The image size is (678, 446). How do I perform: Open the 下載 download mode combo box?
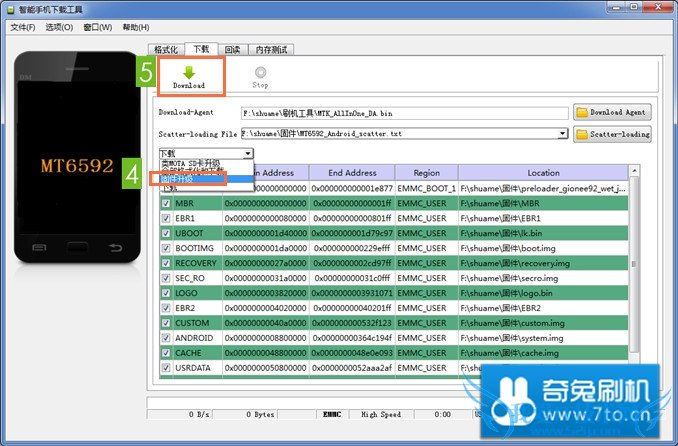pyautogui.click(x=206, y=153)
